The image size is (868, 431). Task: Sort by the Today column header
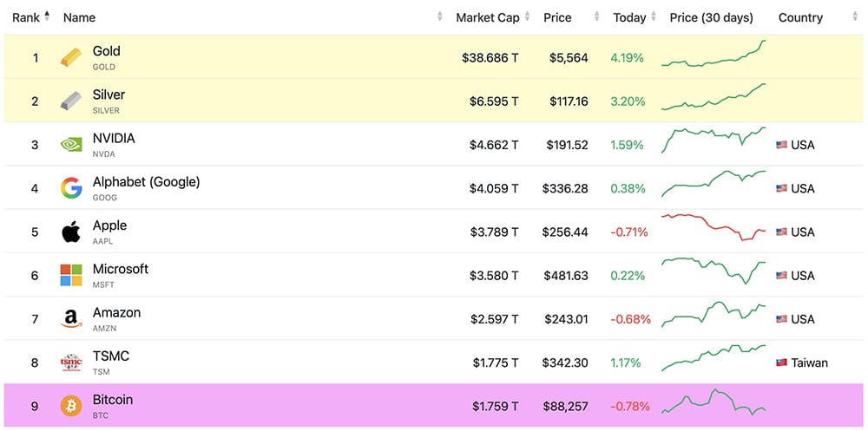pyautogui.click(x=629, y=17)
